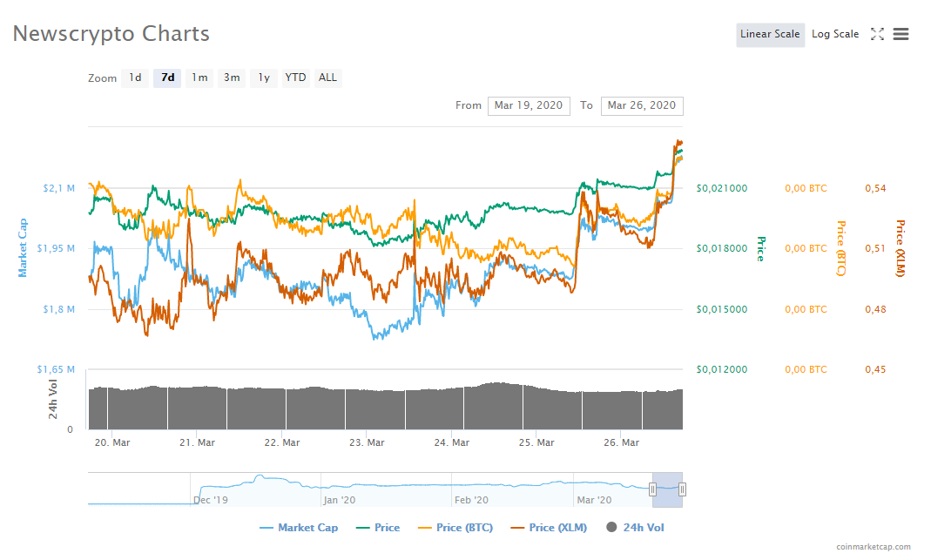Click right navigator range handle
Viewport: 931px width, 560px height.
pos(682,490)
